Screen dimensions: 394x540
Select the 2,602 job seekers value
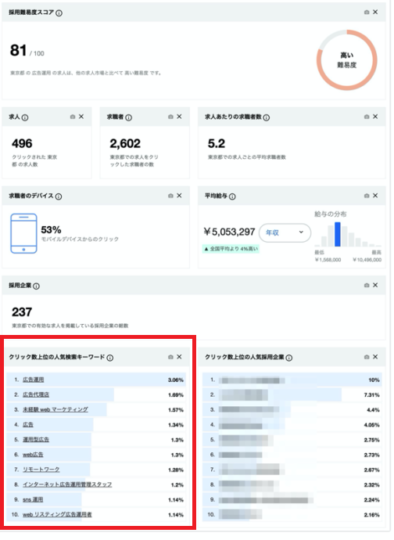[x=125, y=144]
